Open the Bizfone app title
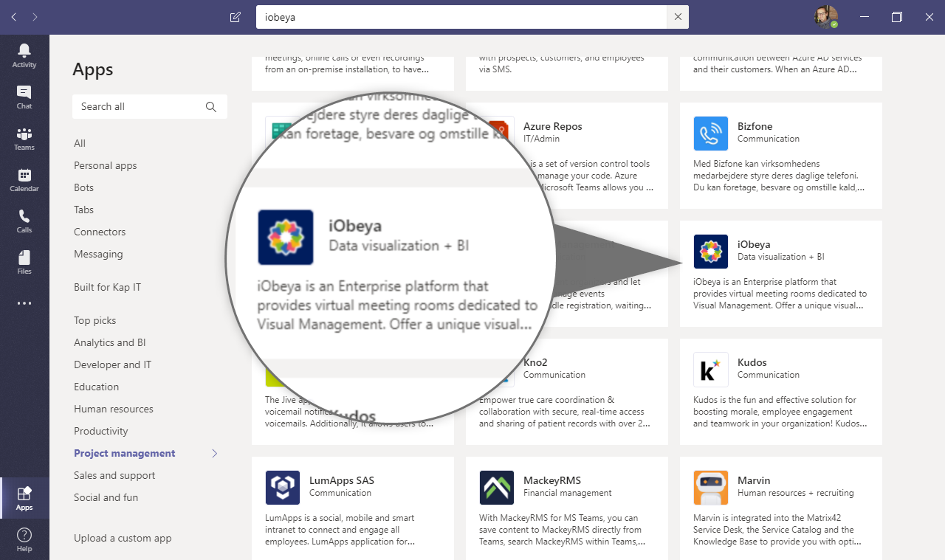This screenshot has width=945, height=560. 755,126
